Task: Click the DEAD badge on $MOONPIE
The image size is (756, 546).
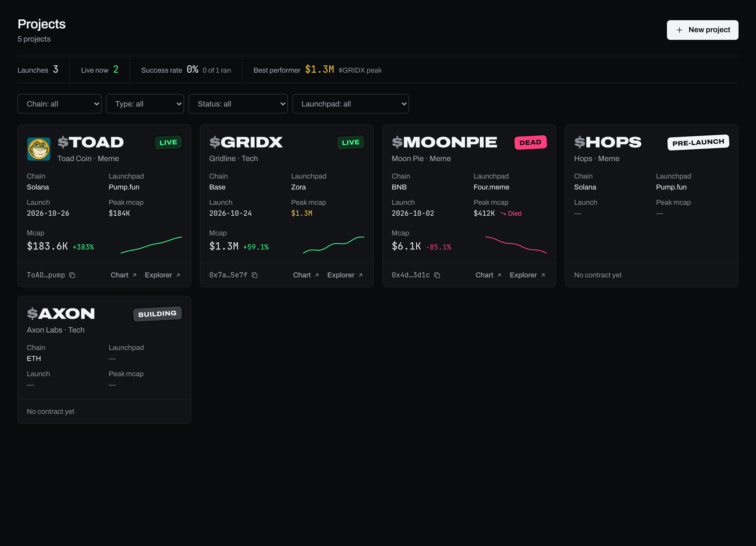Action: tap(530, 143)
